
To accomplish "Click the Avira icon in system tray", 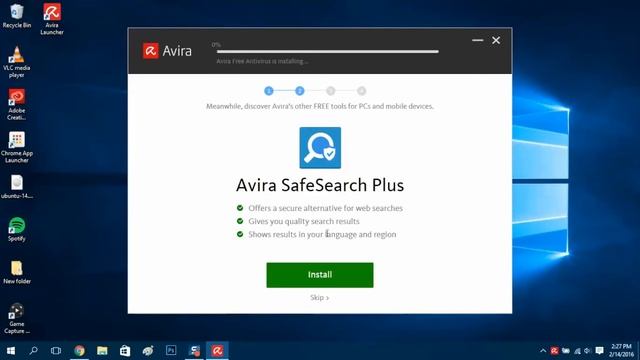I will [x=554, y=351].
